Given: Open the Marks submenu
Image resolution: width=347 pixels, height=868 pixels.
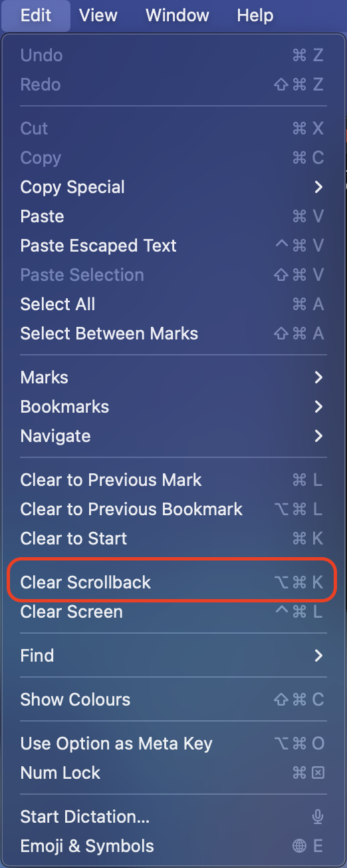Looking at the screenshot, I should (x=172, y=377).
